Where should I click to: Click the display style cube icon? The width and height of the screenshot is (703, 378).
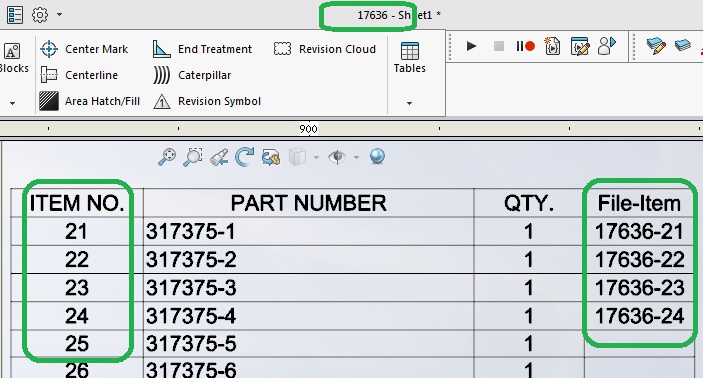tap(297, 157)
